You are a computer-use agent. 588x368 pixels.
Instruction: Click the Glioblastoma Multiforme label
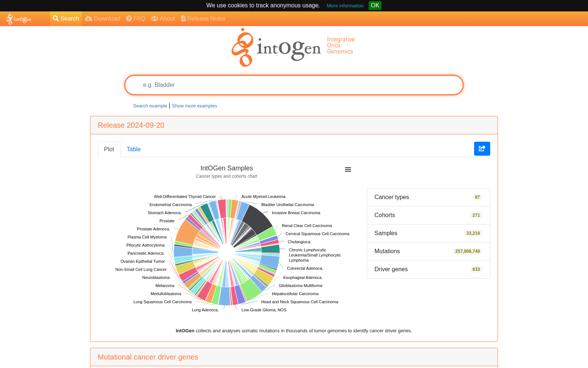click(x=301, y=286)
